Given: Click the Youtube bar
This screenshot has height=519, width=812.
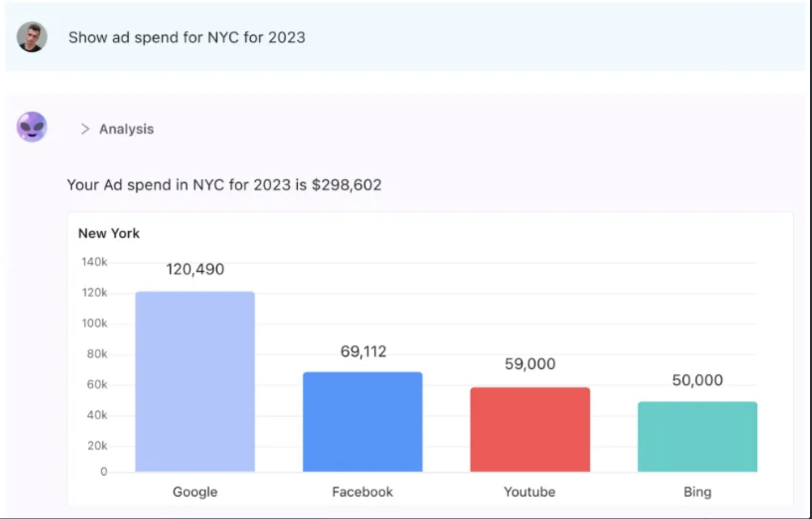Looking at the screenshot, I should point(530,430).
